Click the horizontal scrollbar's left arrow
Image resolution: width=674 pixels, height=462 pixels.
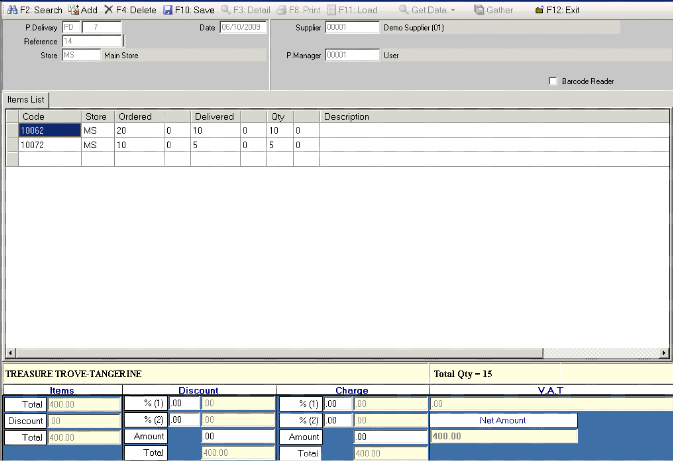tap(11, 354)
